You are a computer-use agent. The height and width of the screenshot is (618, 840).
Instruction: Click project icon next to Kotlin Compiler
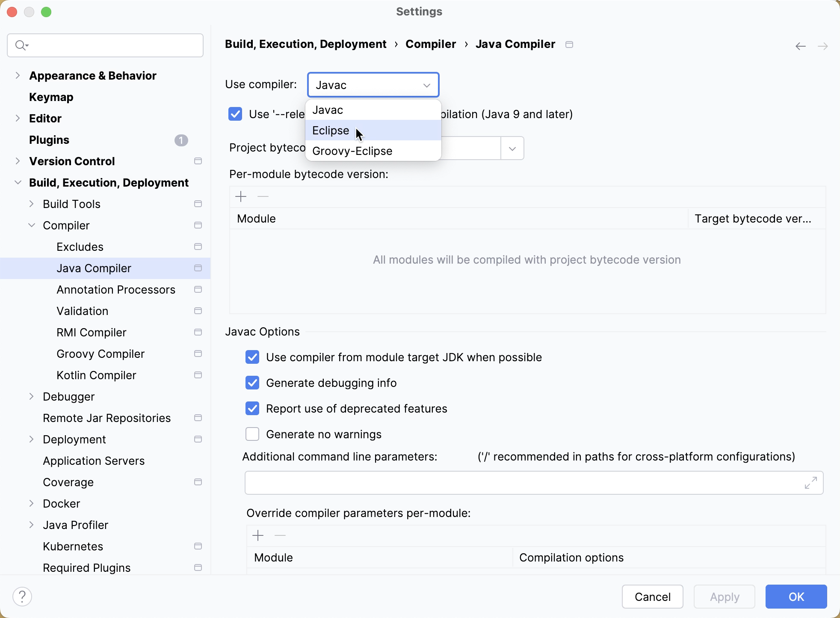point(198,375)
